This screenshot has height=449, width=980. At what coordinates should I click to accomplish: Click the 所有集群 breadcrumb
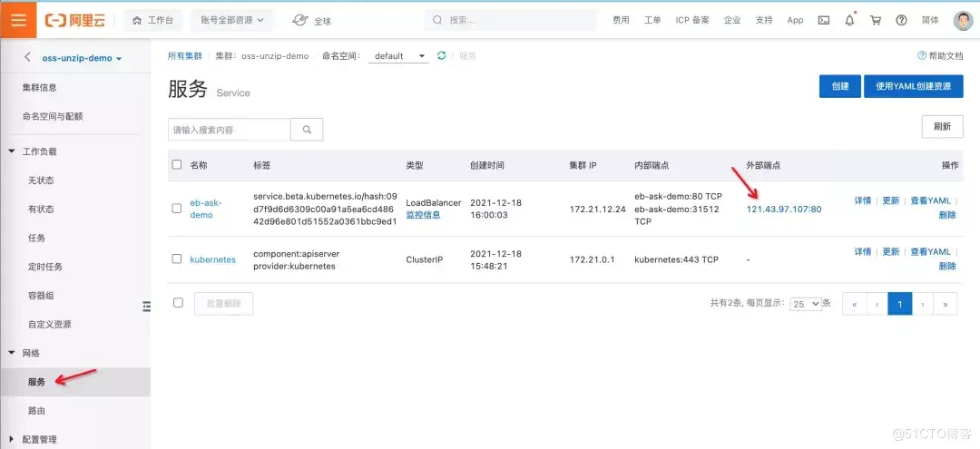[184, 55]
